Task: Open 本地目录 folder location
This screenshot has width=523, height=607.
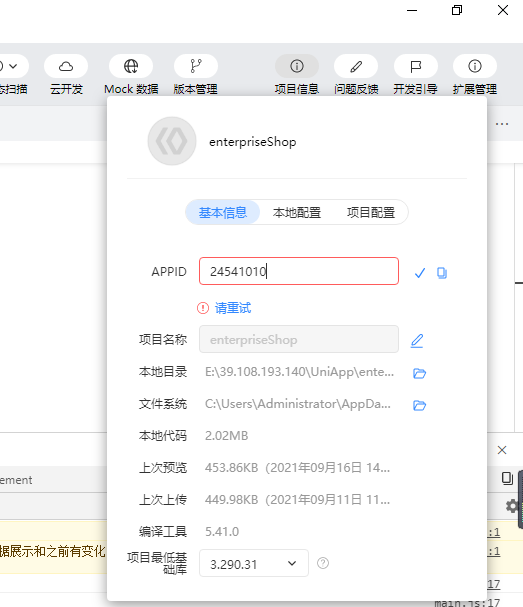Action: tap(419, 373)
